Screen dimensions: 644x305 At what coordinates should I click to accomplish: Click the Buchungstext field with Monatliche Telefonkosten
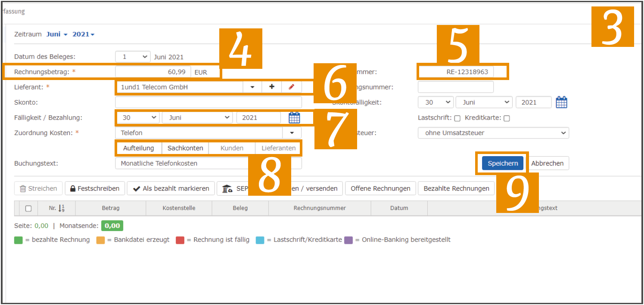point(208,163)
